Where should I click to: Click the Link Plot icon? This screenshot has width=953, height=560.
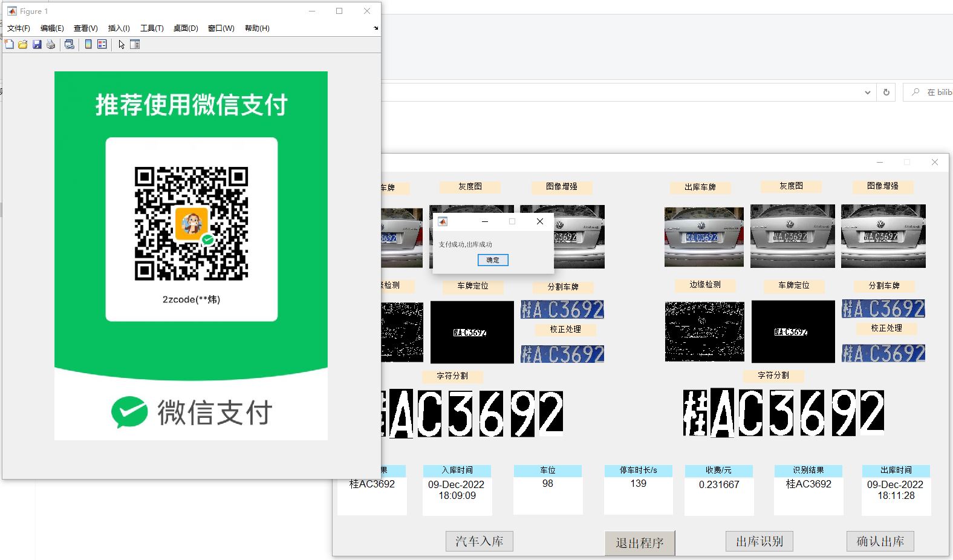click(x=70, y=44)
